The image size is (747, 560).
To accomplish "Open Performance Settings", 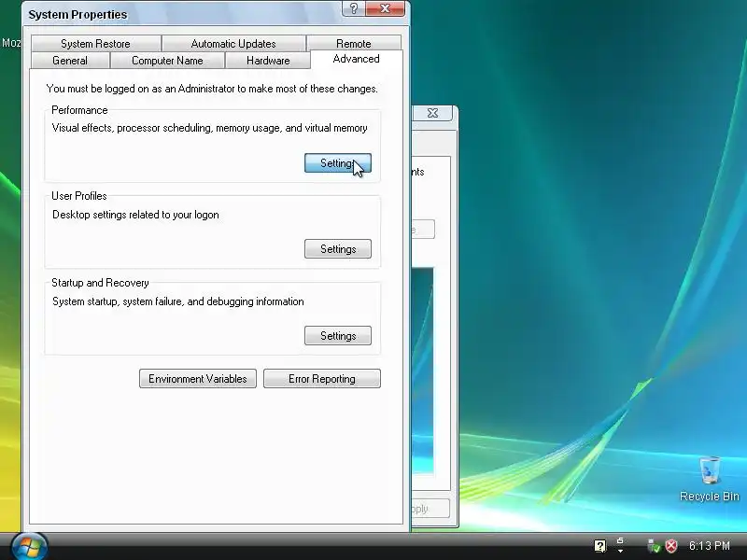I will pyautogui.click(x=338, y=162).
